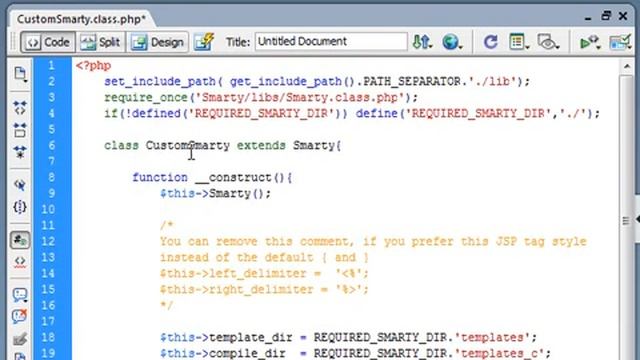Click 'templates_c' string on line 19
The image size is (640, 360).
tap(502, 353)
